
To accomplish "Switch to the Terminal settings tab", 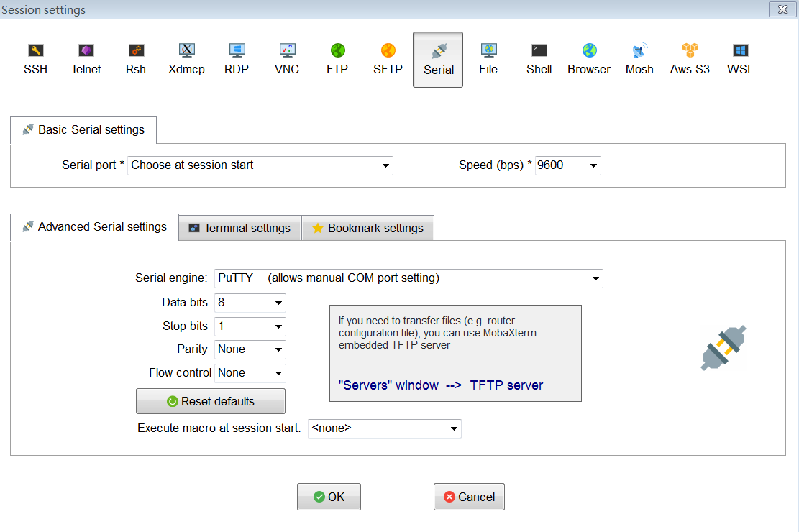I will click(x=239, y=228).
